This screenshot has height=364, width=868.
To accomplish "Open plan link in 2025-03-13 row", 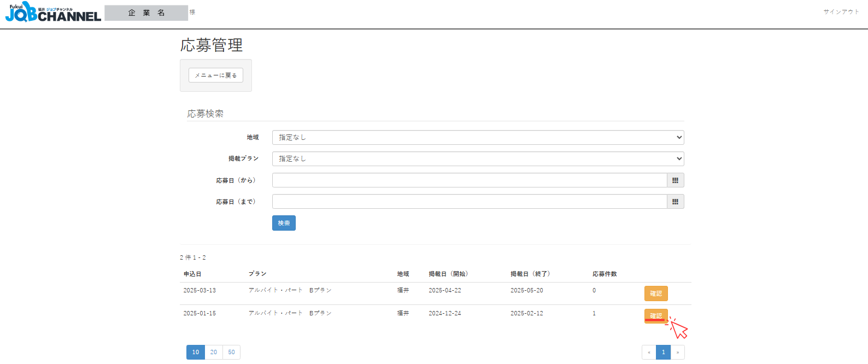I will pos(290,290).
